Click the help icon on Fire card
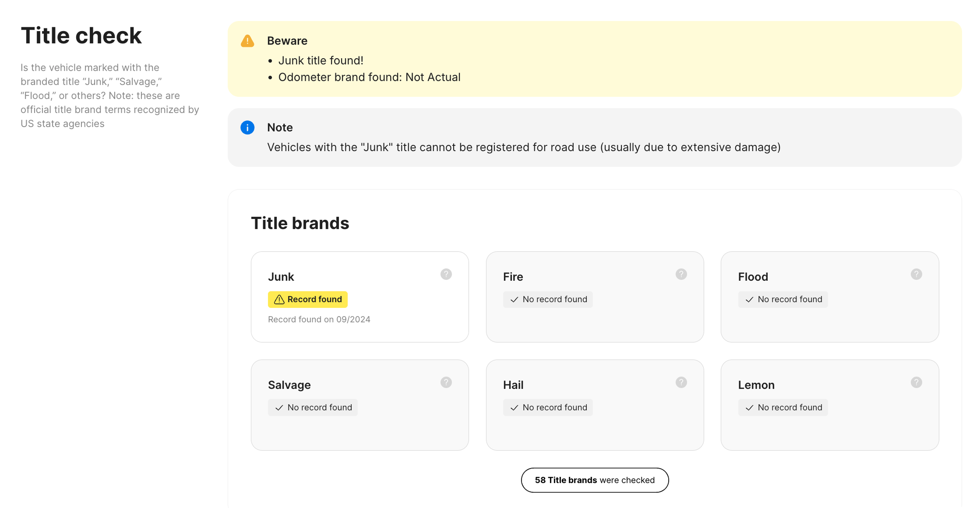This screenshot has width=980, height=508. [x=681, y=274]
